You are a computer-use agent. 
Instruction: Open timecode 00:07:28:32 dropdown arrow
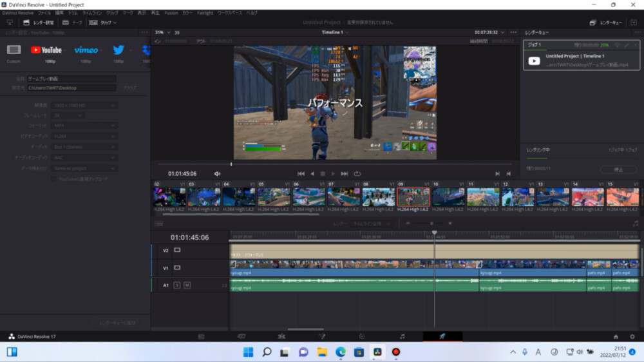tap(502, 32)
